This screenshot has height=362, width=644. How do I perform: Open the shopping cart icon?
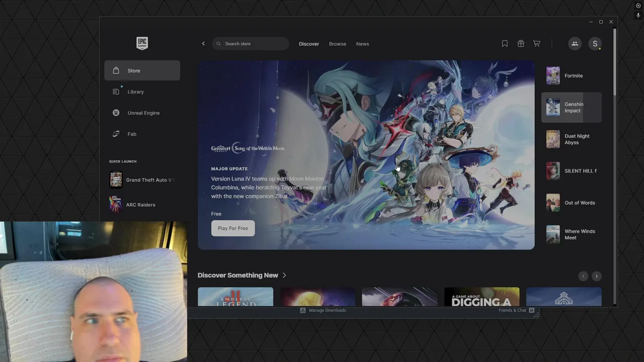tap(537, 44)
